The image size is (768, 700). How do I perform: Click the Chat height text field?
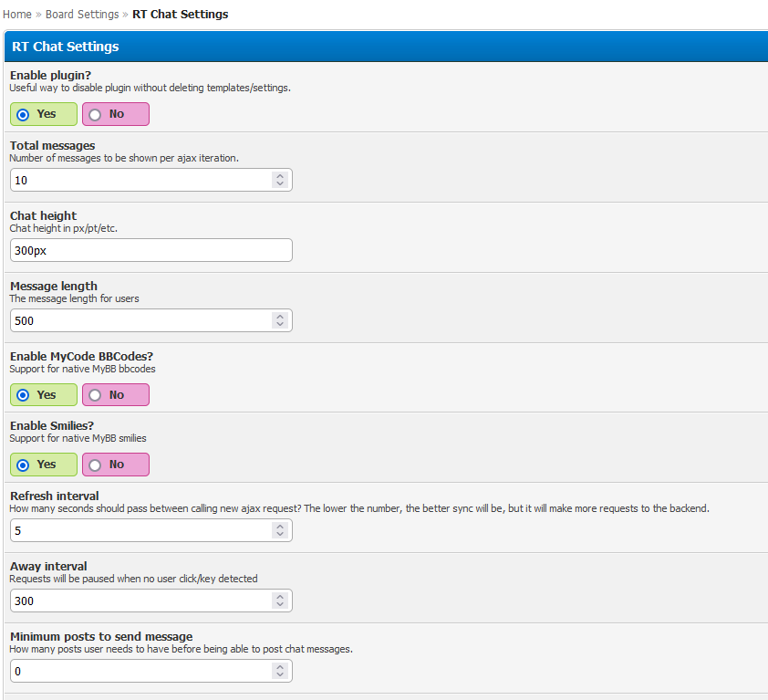pos(150,250)
